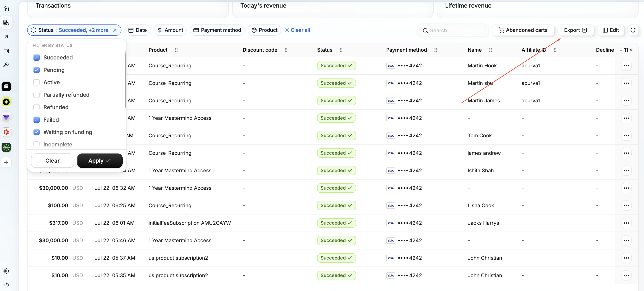The height and width of the screenshot is (291, 644).
Task: Click the drag handle next to Discount code
Action: (x=286, y=50)
